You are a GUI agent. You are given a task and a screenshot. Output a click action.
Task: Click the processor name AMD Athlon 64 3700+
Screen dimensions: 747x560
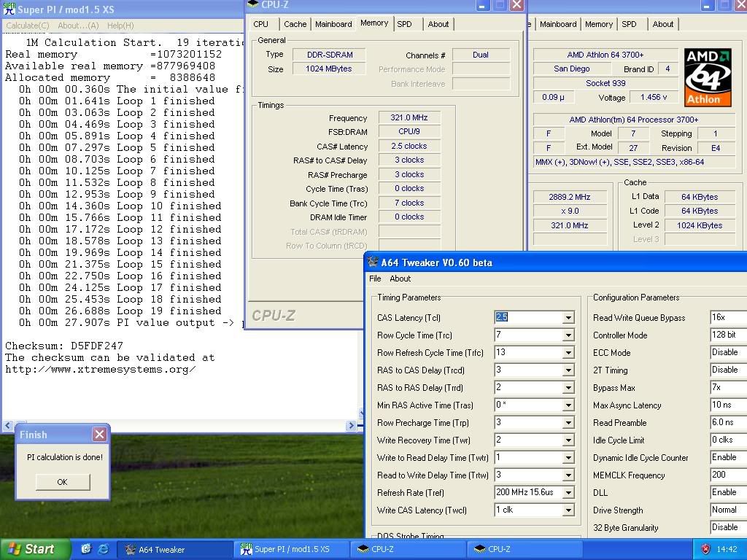coord(605,55)
